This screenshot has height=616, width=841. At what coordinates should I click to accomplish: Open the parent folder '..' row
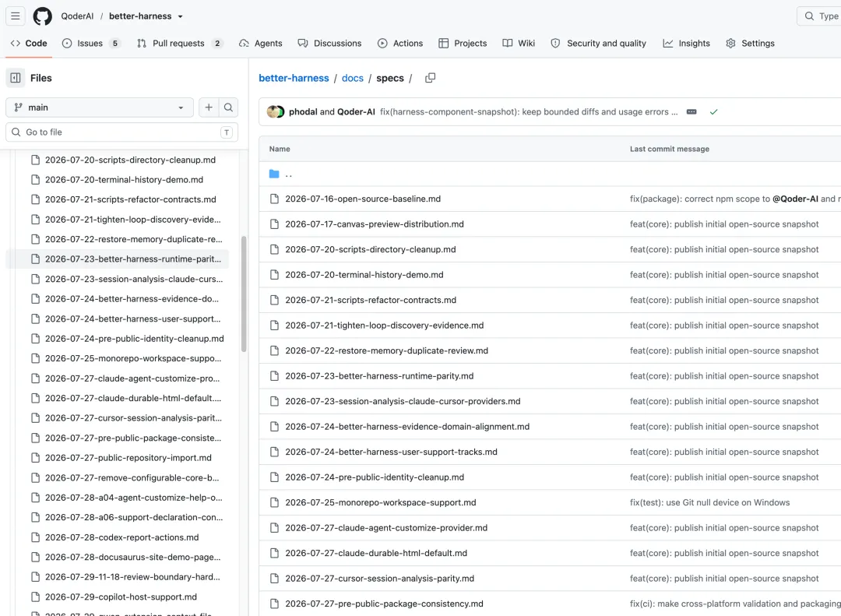click(289, 174)
